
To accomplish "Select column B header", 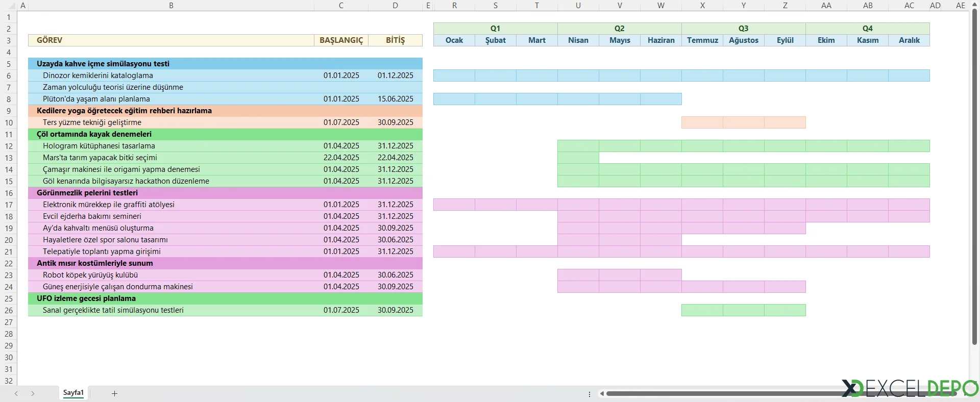I will [x=171, y=6].
